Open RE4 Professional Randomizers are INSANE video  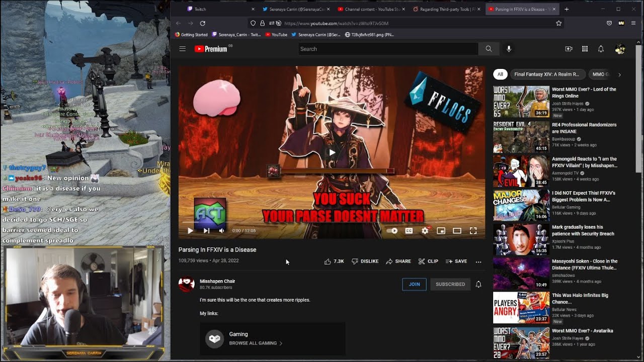584,128
